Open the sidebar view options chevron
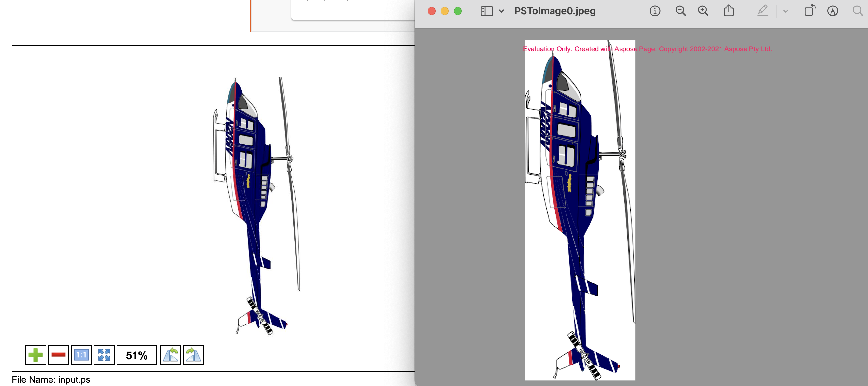Image resolution: width=868 pixels, height=386 pixels. click(501, 11)
